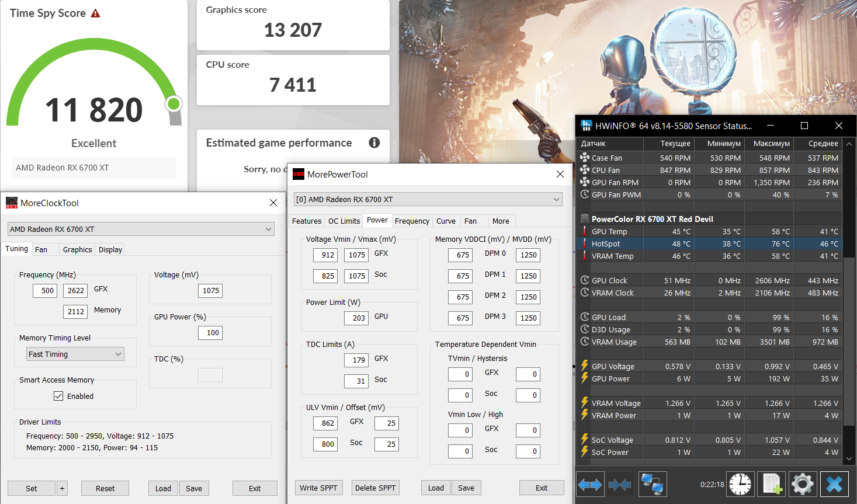Open the Display tab in MoreClockTool
Image resolution: width=857 pixels, height=504 pixels.
110,249
